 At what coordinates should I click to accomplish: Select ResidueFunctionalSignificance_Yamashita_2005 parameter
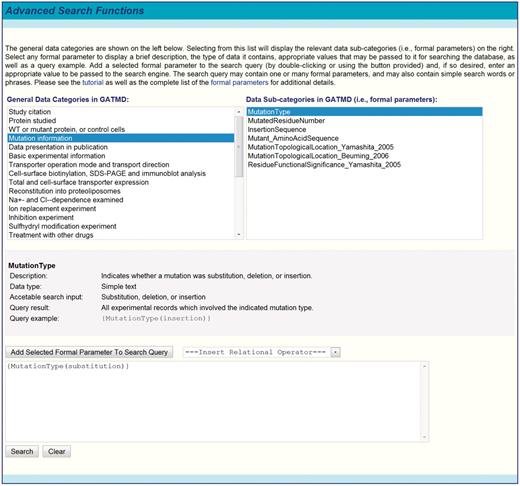[x=364, y=165]
